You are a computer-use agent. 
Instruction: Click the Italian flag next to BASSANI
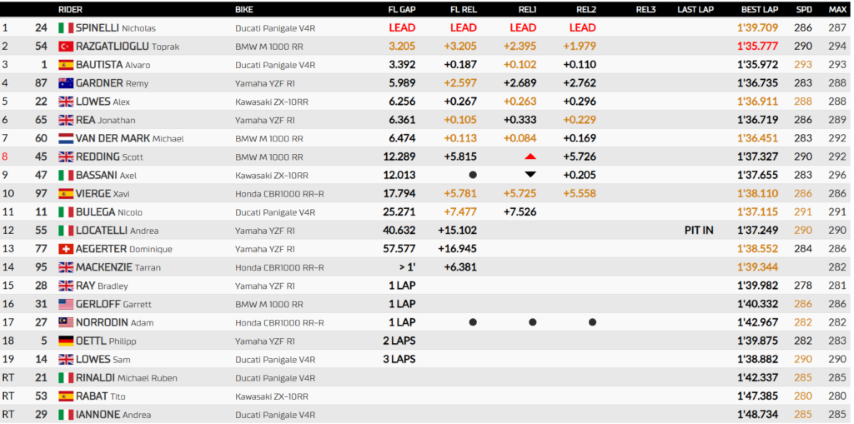click(x=66, y=175)
